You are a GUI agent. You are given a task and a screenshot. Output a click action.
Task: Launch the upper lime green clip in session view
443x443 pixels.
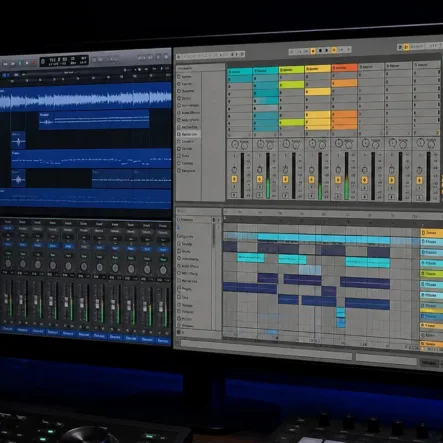tap(292, 85)
